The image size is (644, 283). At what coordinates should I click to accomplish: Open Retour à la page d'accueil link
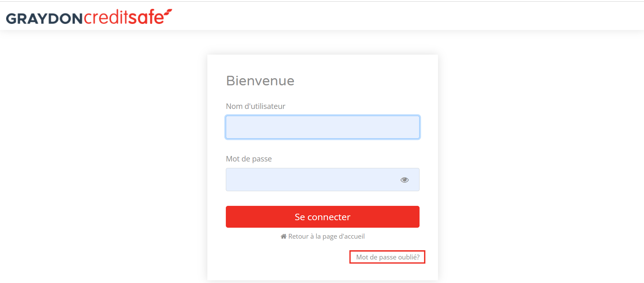pyautogui.click(x=323, y=236)
